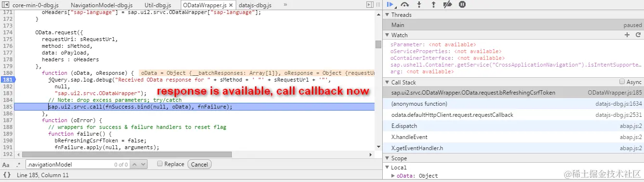Viewport: 644px width, 182px height.
Task: Show more tabs with the double chevron
Action: pyautogui.click(x=285, y=4)
